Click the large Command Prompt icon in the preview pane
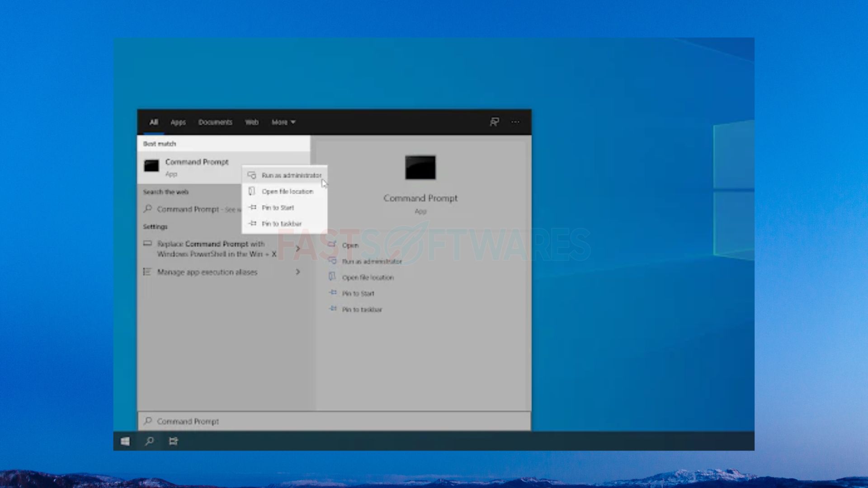 [x=420, y=167]
